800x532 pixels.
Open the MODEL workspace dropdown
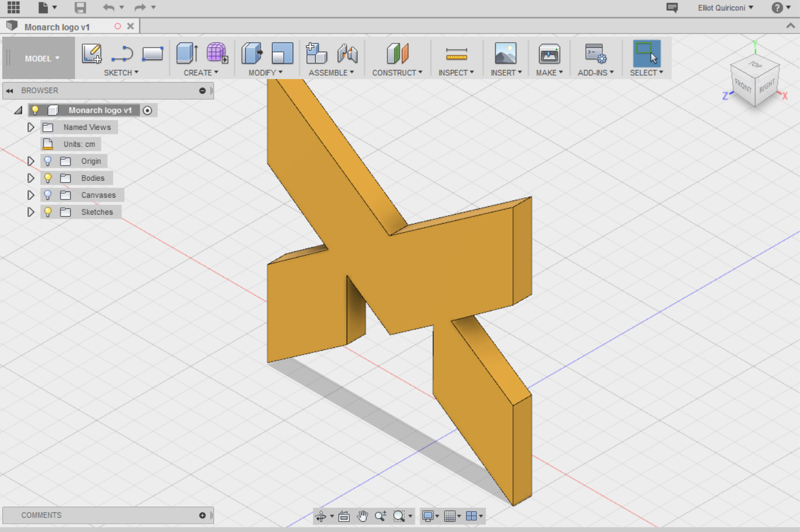tap(42, 58)
